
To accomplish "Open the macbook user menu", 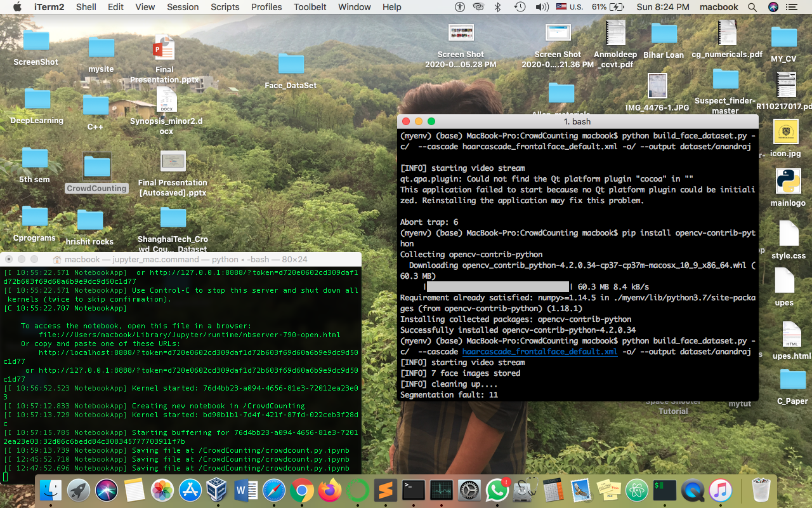I will click(719, 7).
